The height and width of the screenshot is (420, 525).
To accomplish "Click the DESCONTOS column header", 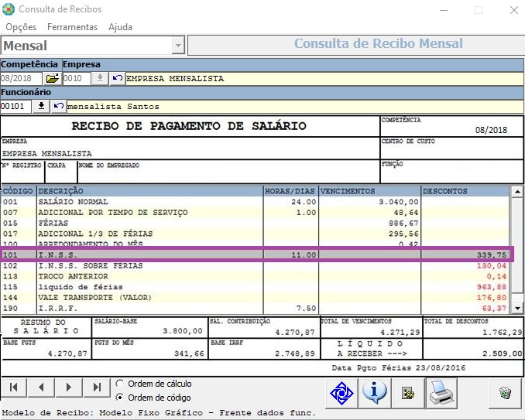I will coord(465,191).
